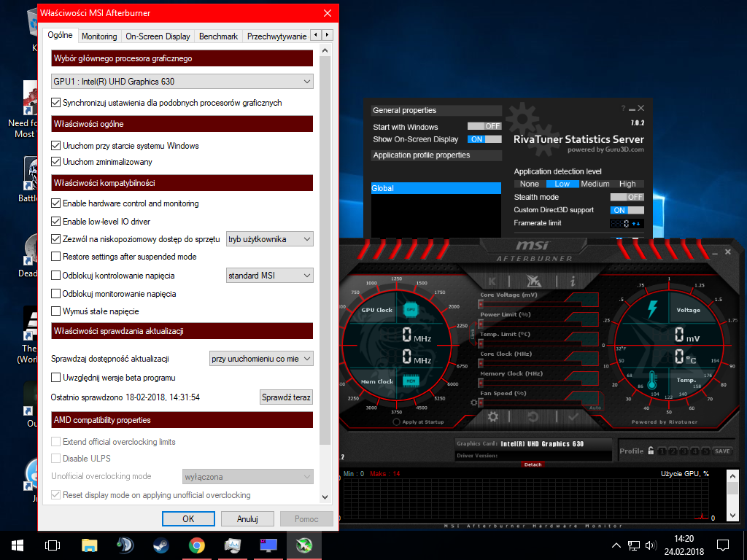Click RivaTuner help question mark icon
The image size is (747, 560).
point(623,109)
